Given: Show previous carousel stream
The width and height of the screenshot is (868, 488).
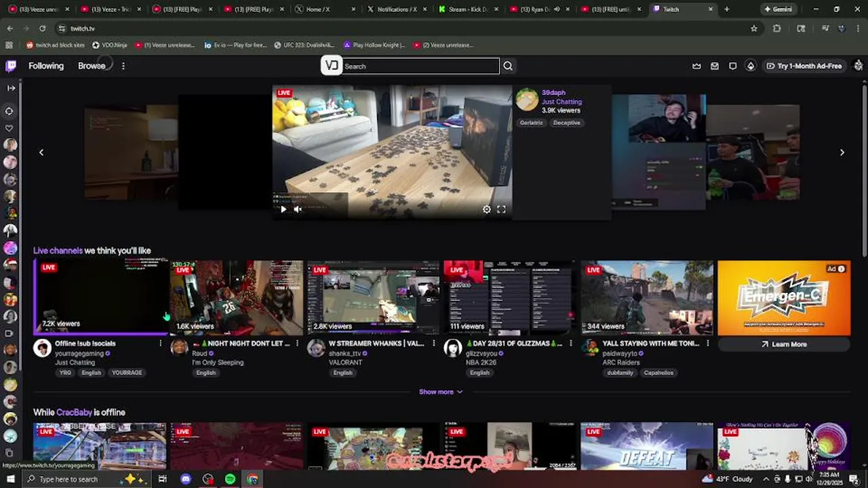Looking at the screenshot, I should point(41,152).
